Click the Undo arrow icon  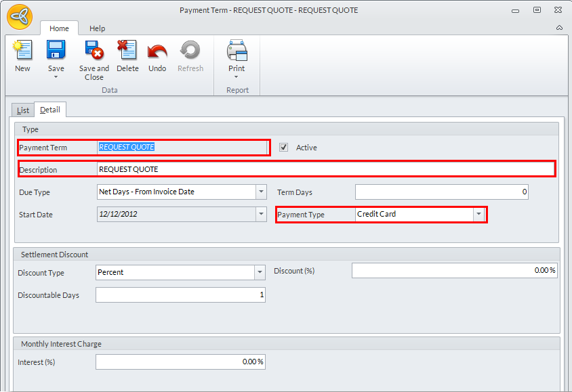(157, 51)
